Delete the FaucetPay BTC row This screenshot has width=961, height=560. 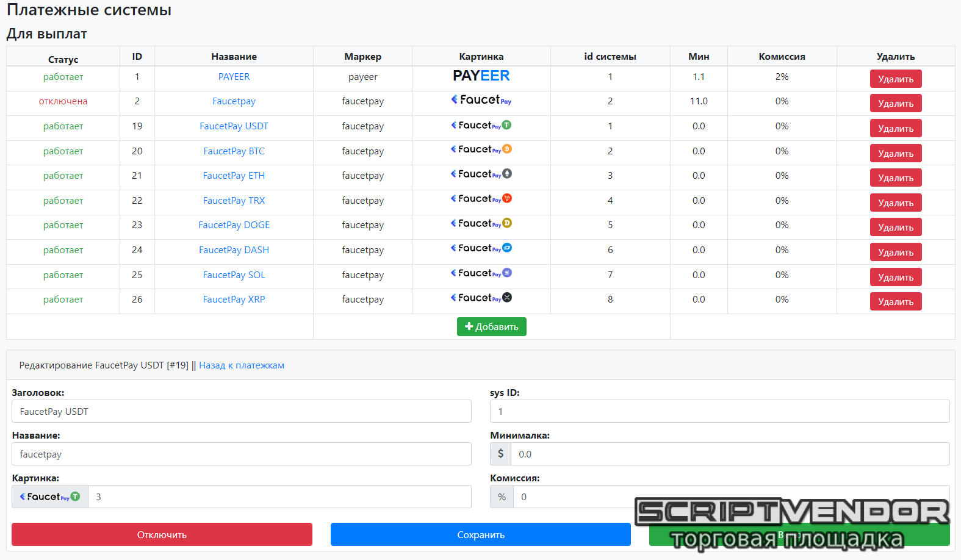(896, 153)
